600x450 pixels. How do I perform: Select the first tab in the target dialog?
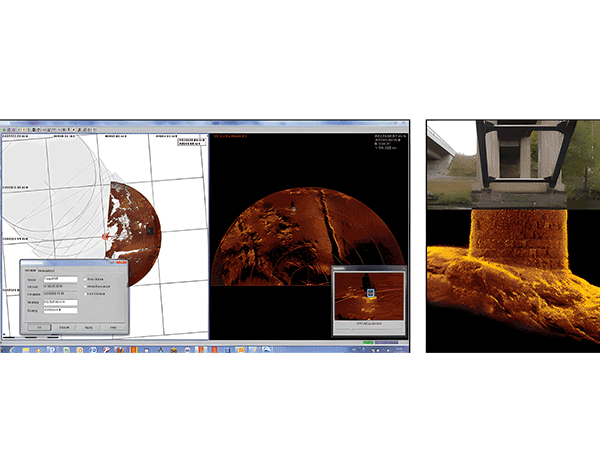30,270
